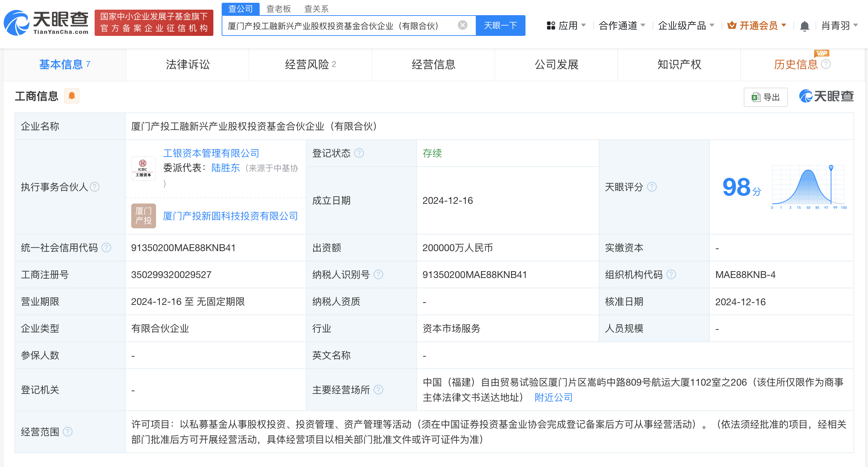The image size is (868, 467).
Task: Click the orange bell alert beside 工商信息
Action: click(72, 96)
